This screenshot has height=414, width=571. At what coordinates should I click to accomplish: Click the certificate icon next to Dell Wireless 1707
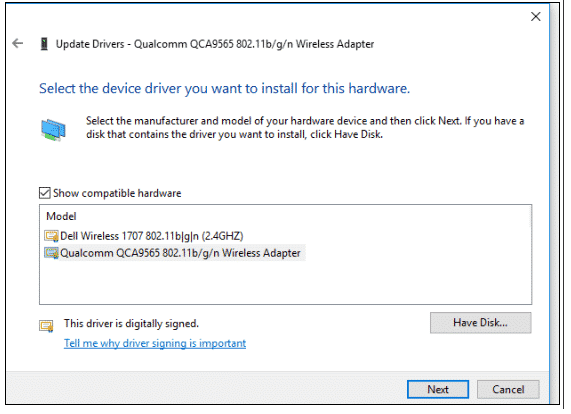click(x=51, y=236)
